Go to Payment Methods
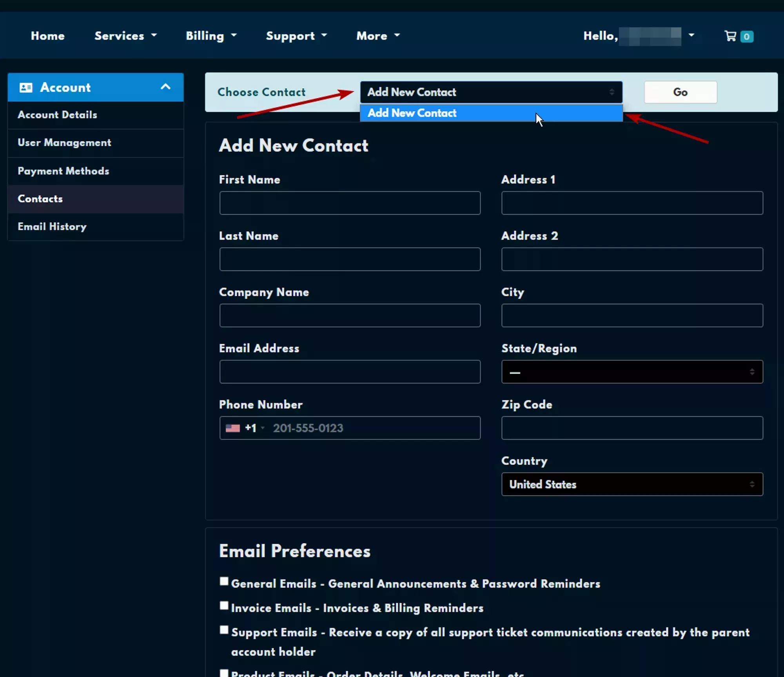 pyautogui.click(x=63, y=171)
